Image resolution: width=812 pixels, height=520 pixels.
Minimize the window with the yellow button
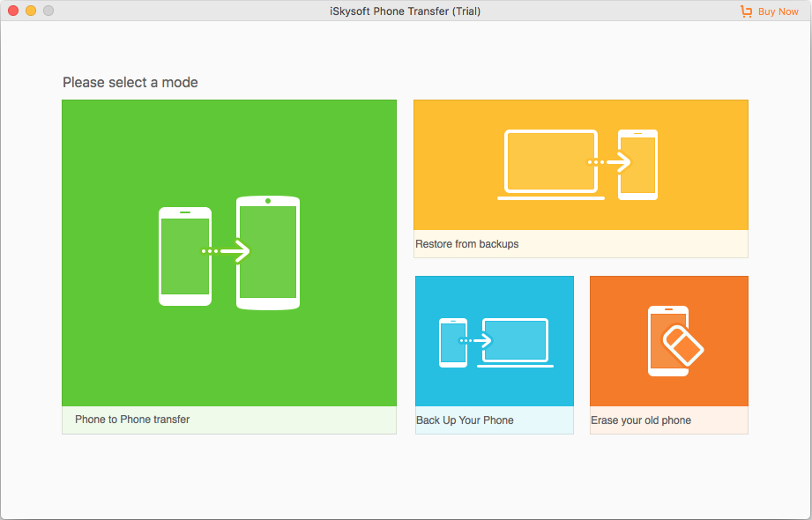(x=31, y=11)
